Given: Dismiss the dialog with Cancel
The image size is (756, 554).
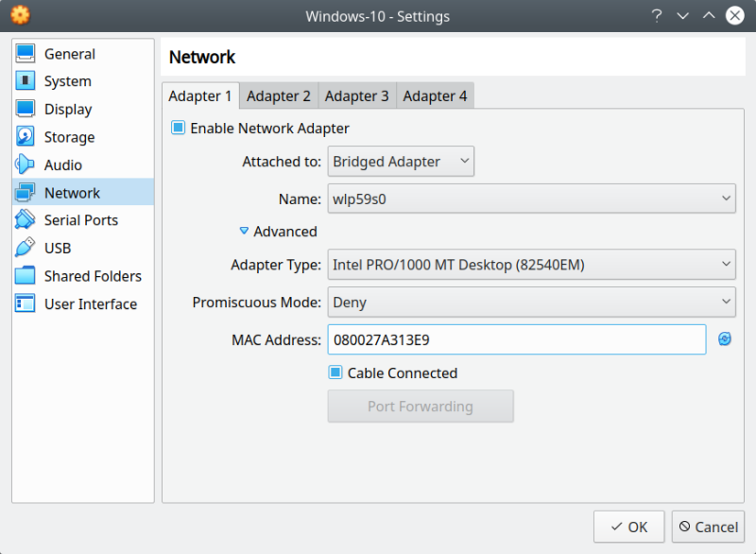Looking at the screenshot, I should coord(708,527).
